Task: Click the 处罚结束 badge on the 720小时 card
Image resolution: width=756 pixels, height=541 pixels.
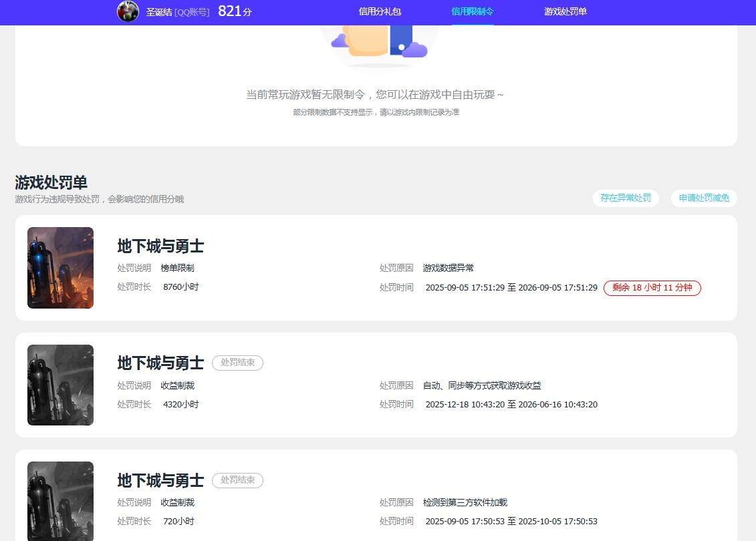Action: point(238,480)
